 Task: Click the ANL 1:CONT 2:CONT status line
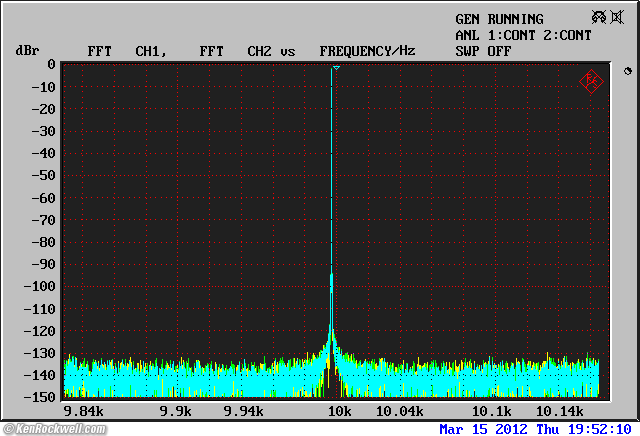tap(523, 35)
